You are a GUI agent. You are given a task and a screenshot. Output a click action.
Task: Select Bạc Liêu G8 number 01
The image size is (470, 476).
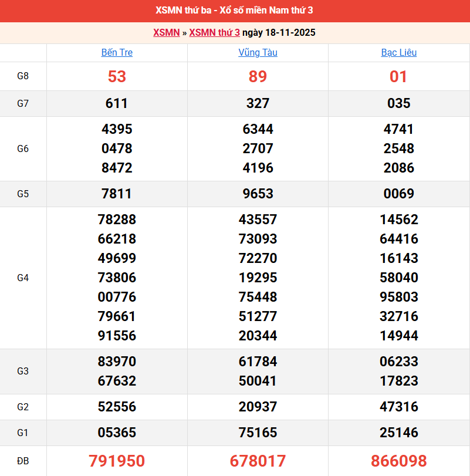398,77
